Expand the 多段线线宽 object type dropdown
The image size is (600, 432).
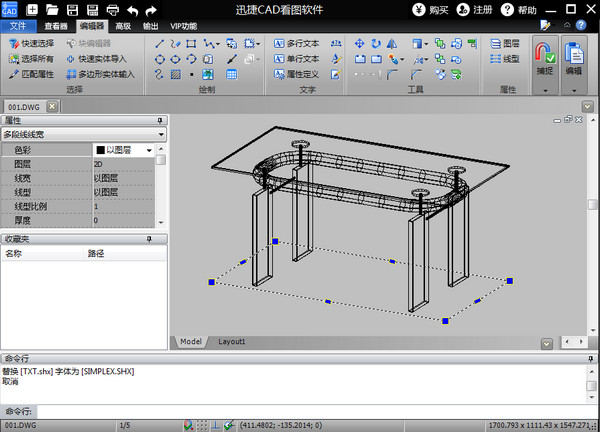point(160,133)
